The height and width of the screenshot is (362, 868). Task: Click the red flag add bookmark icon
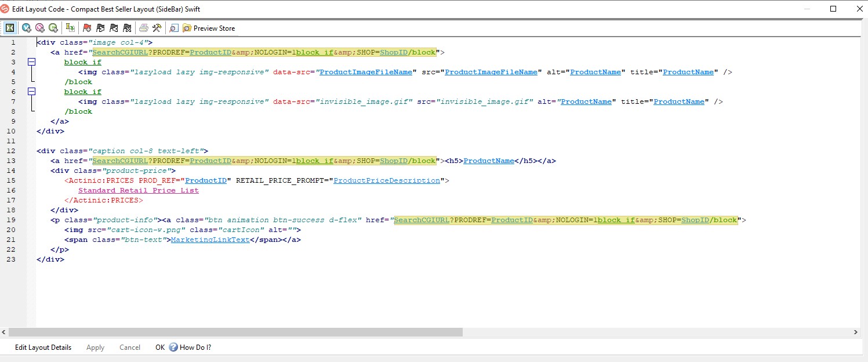87,28
